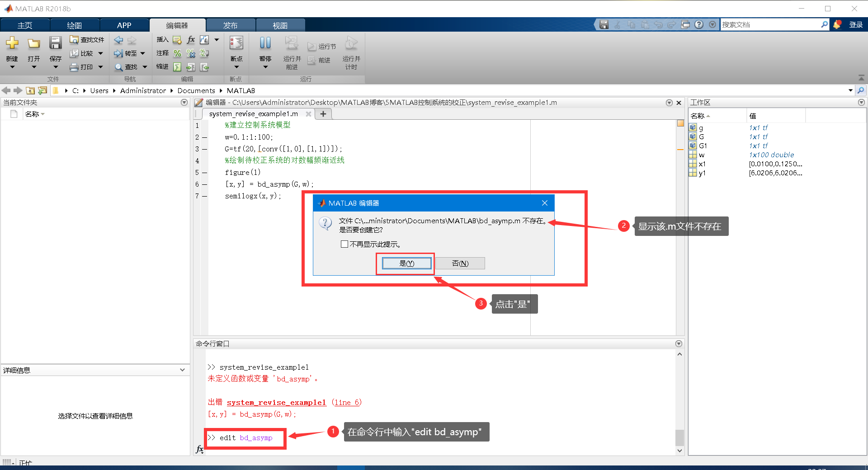Open the 工作区 panel actions menu
This screenshot has height=470, width=868.
pos(861,103)
